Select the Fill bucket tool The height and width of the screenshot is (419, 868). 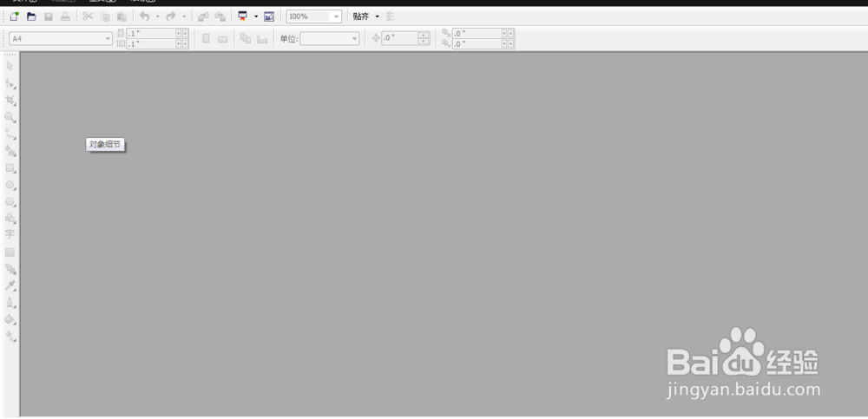tap(10, 319)
